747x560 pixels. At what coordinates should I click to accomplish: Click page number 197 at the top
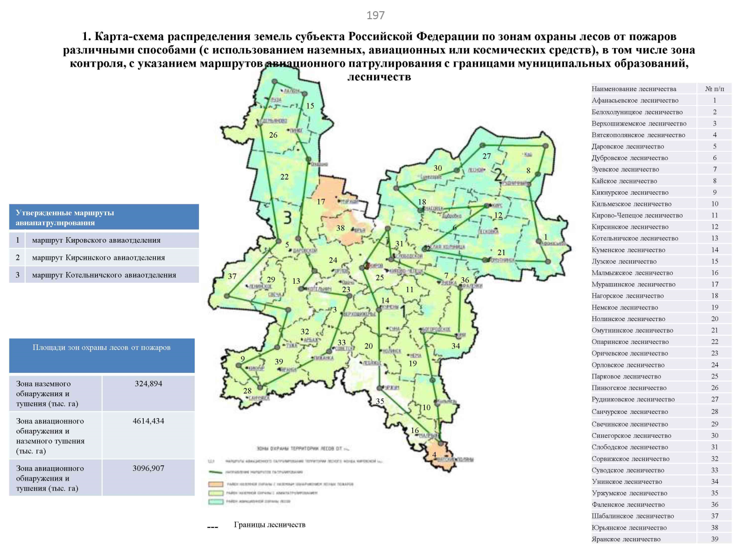(x=375, y=15)
